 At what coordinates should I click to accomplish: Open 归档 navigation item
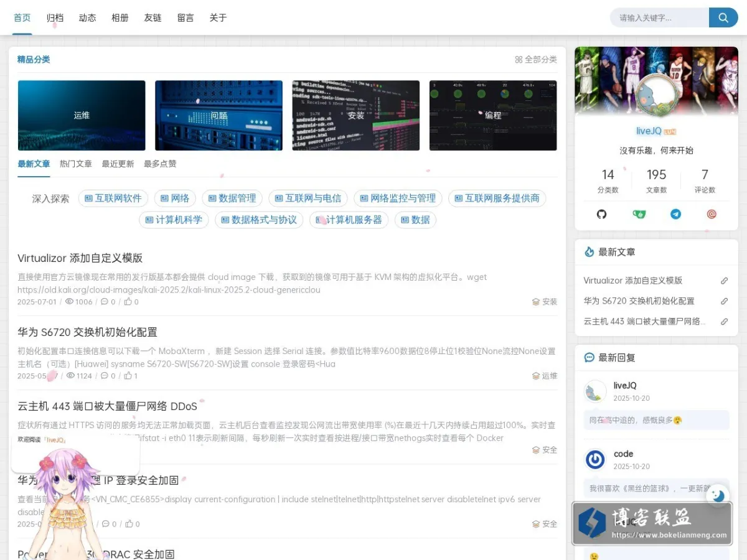(x=55, y=17)
